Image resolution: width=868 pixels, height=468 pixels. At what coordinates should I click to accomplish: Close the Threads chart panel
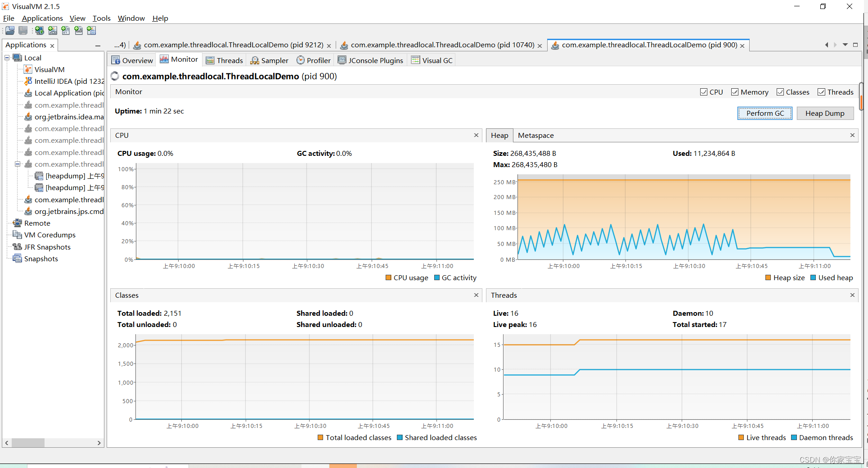pos(852,295)
